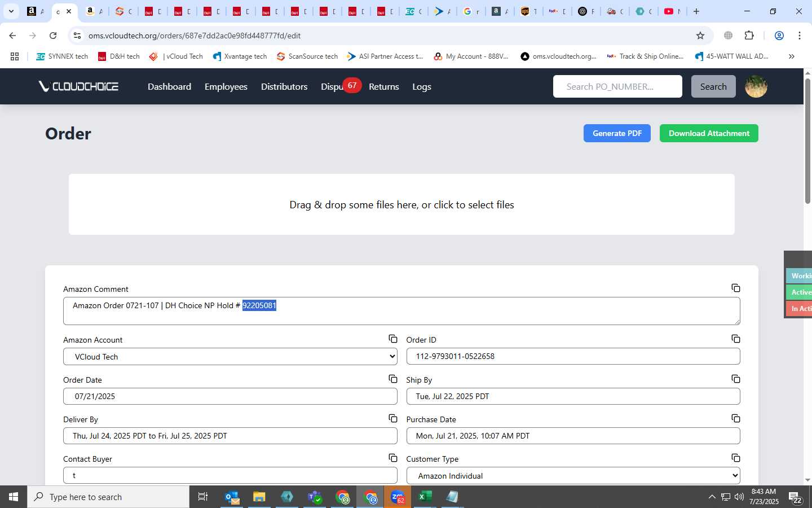Open the user profile avatar menu
The image size is (812, 508).
[756, 86]
